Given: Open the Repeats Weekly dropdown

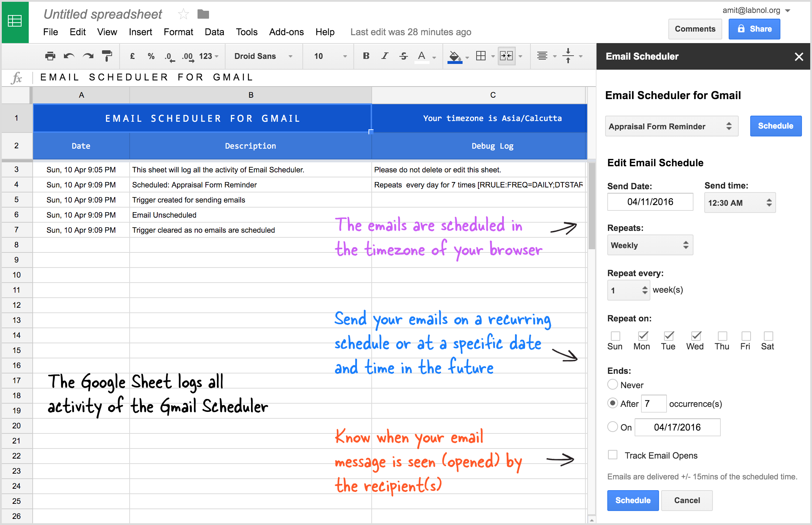Looking at the screenshot, I should click(x=650, y=245).
